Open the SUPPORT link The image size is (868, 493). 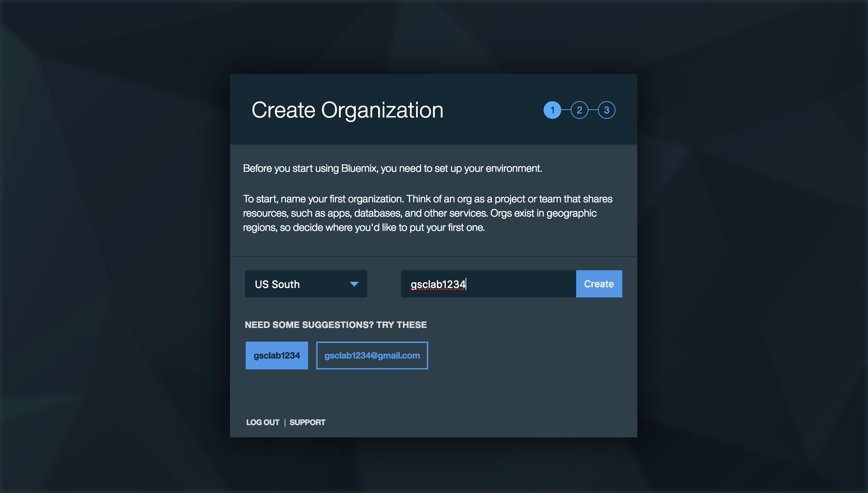coord(307,422)
